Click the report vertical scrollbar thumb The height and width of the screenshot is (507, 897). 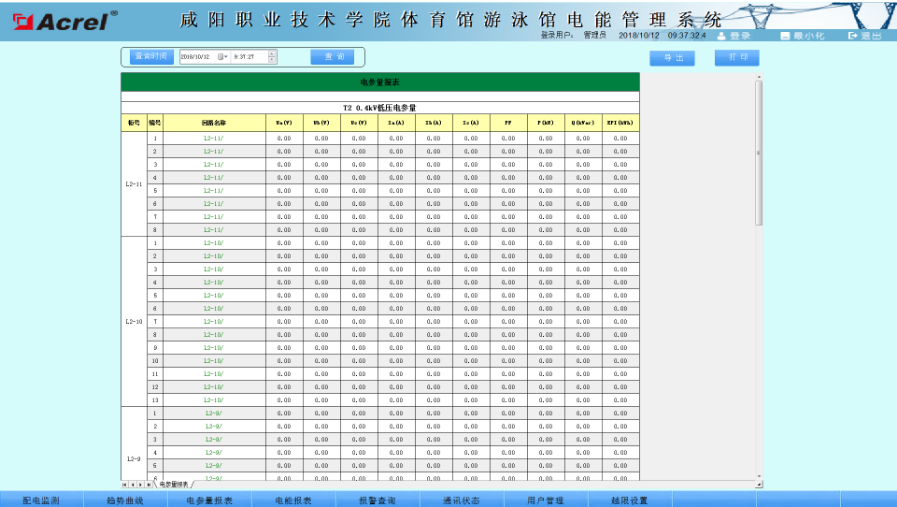(759, 153)
